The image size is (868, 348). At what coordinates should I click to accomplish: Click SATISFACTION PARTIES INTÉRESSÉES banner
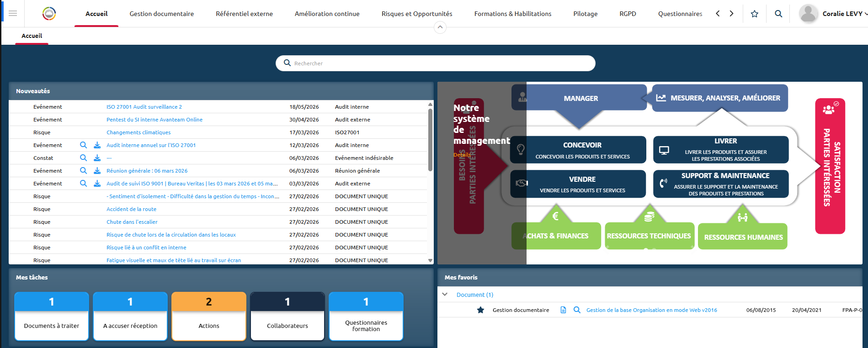pyautogui.click(x=831, y=166)
